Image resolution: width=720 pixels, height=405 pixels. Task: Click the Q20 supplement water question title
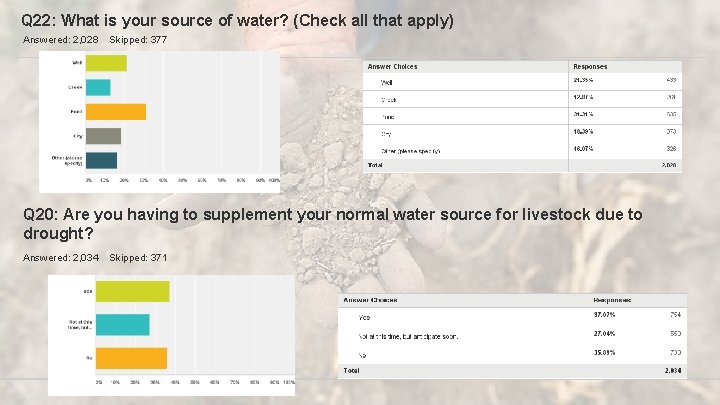click(331, 223)
